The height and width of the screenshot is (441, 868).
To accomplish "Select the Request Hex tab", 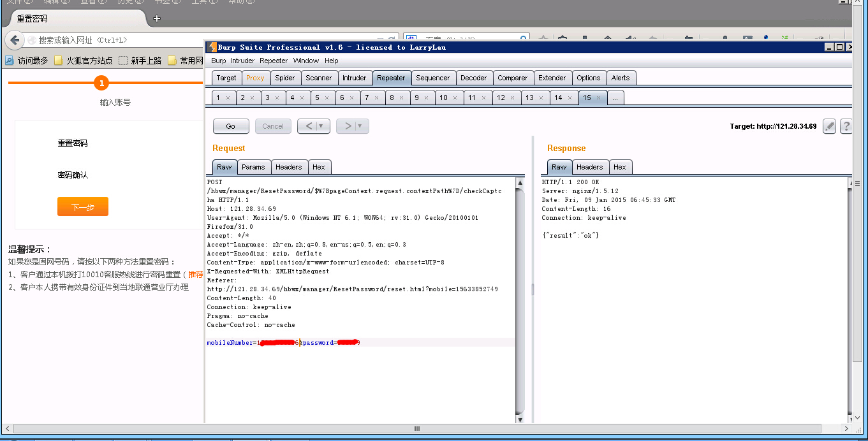I will pyautogui.click(x=319, y=167).
